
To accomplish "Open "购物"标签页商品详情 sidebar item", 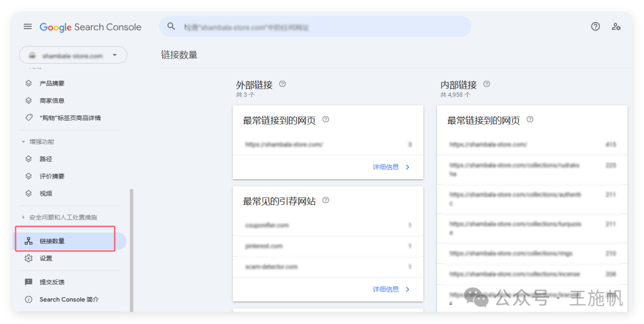I will pos(70,118).
